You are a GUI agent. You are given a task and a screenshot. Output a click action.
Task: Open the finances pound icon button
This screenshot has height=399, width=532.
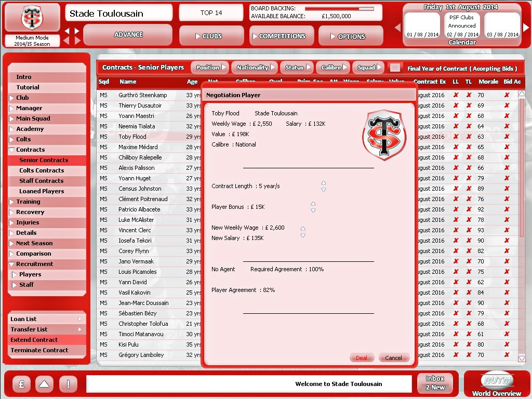pyautogui.click(x=21, y=384)
